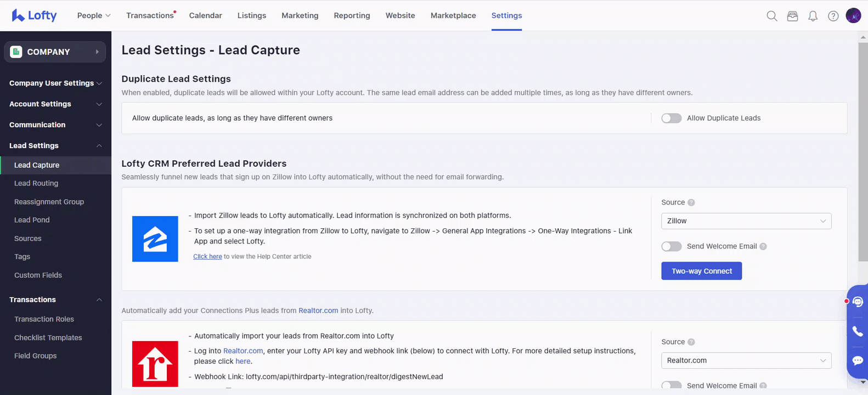
Task: Enable the Allow Duplicate Leads toggle
Action: coord(671,118)
